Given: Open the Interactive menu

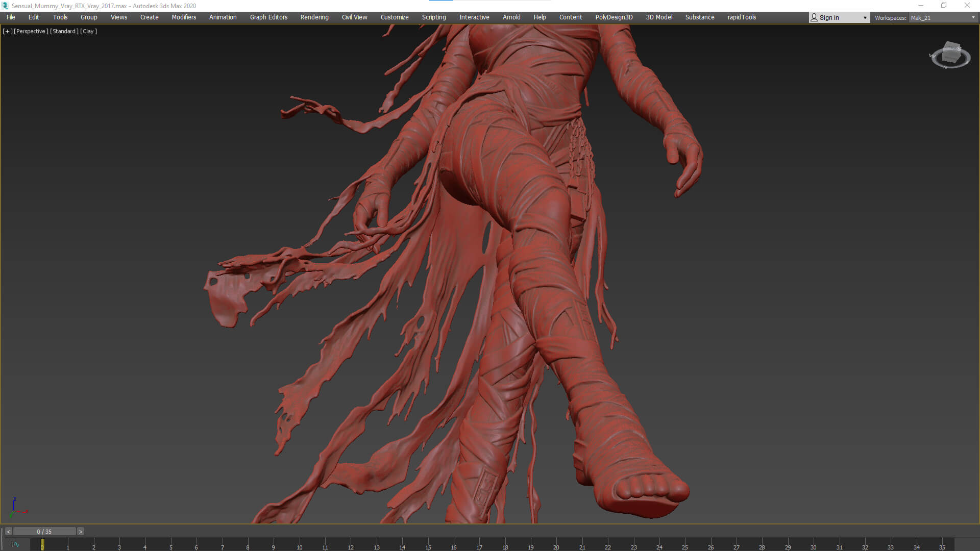Looking at the screenshot, I should 474,17.
